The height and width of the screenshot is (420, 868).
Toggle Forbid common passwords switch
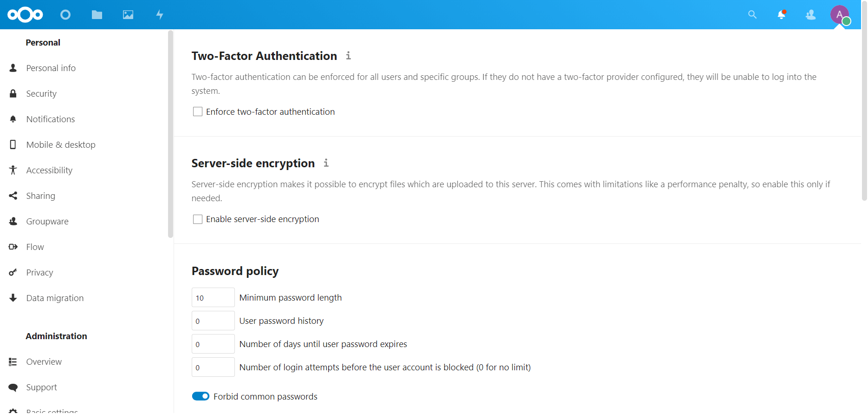click(201, 396)
